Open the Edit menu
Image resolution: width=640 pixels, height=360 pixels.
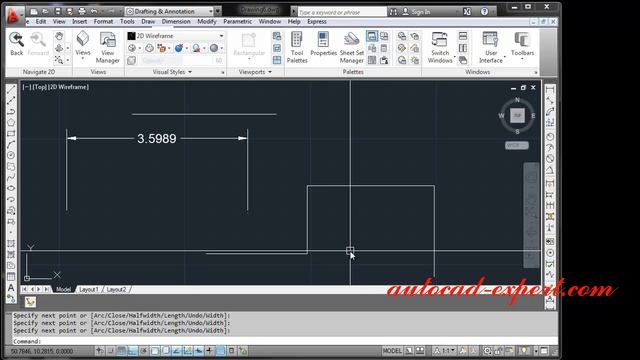[x=41, y=22]
